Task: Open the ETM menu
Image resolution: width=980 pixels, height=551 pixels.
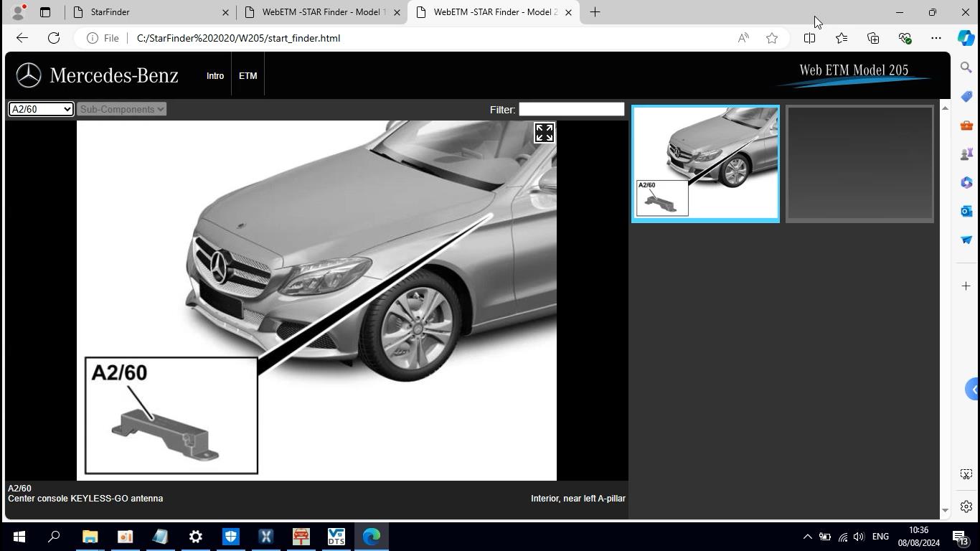Action: (248, 76)
